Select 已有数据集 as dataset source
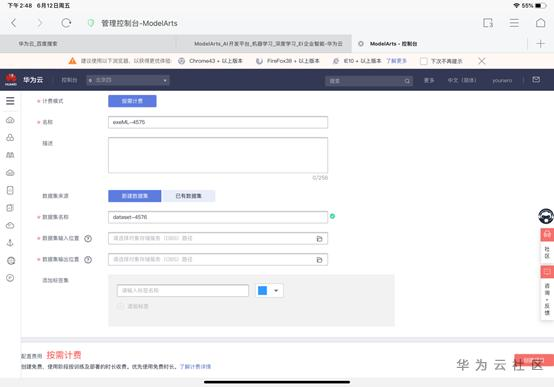Image resolution: width=554 pixels, height=387 pixels. click(x=188, y=196)
